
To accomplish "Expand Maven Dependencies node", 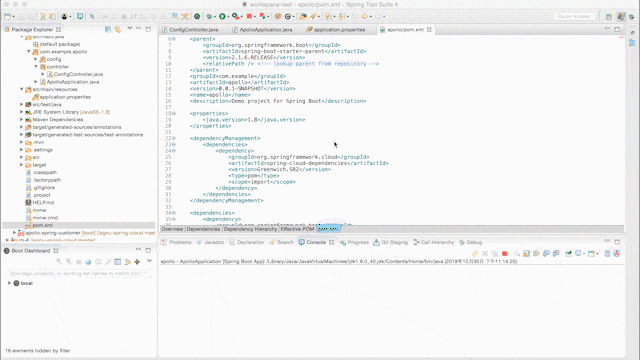I will tap(22, 119).
